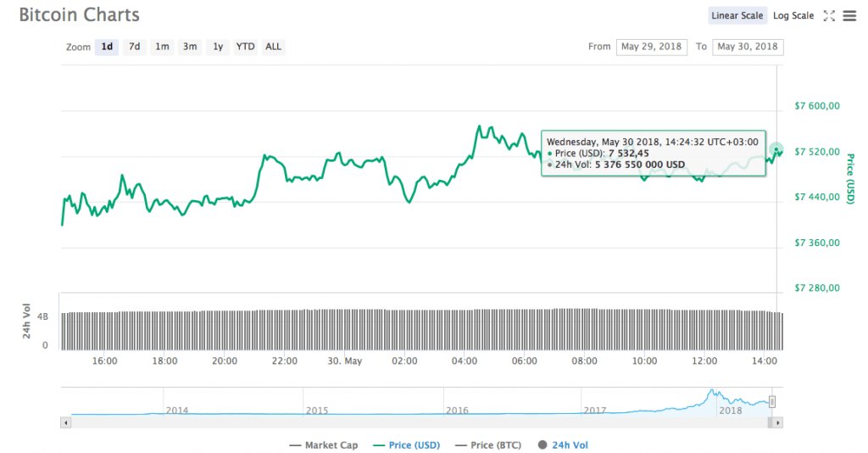Select the YTD zoom range
Viewport: 868px width, 453px height.
click(245, 47)
